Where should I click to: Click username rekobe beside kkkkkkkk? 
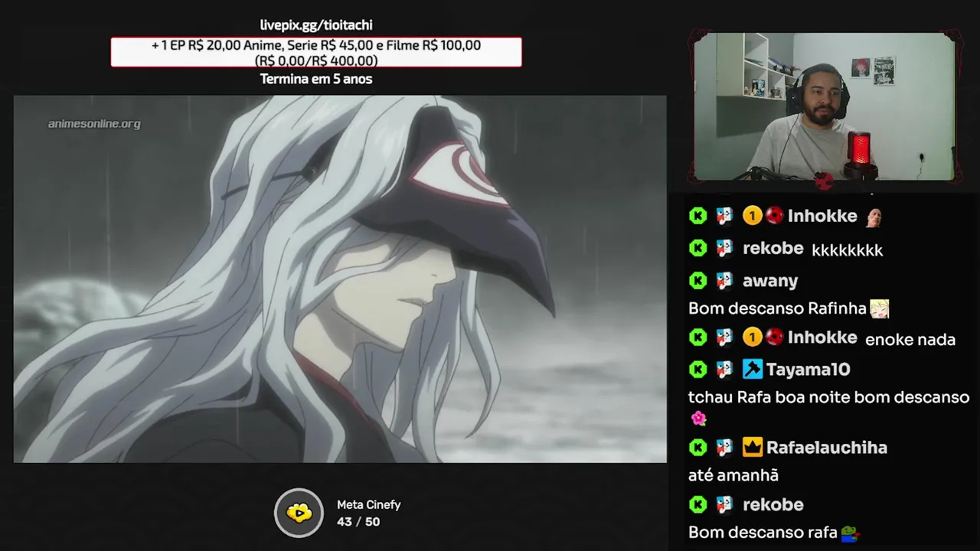point(773,248)
